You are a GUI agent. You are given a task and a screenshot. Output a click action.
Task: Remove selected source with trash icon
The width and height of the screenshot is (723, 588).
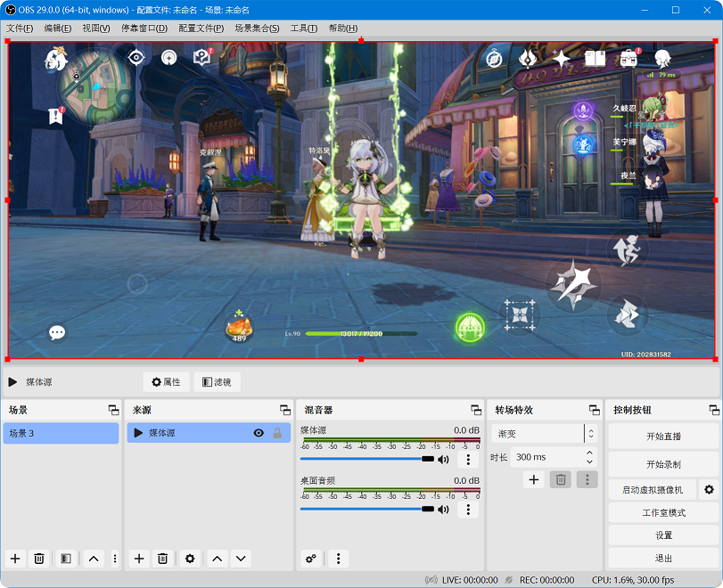click(x=163, y=559)
